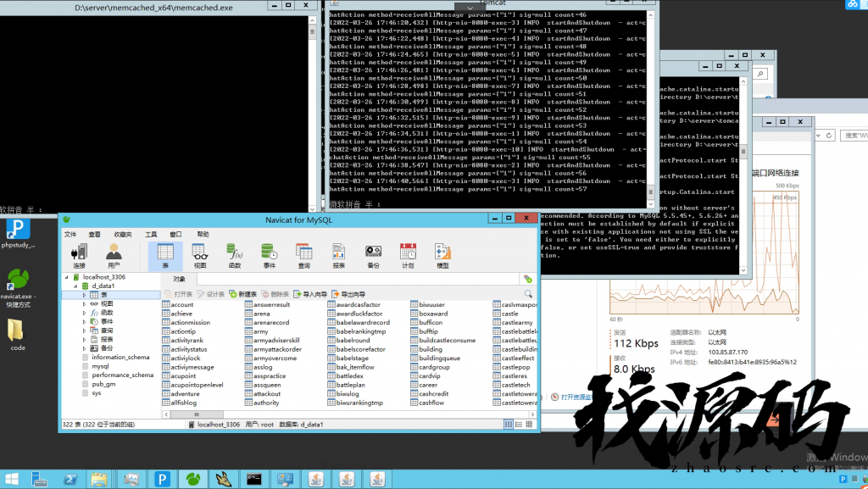The height and width of the screenshot is (489, 868).
Task: Open the 帮助 (Help) menu in Navicat
Action: pyautogui.click(x=203, y=235)
